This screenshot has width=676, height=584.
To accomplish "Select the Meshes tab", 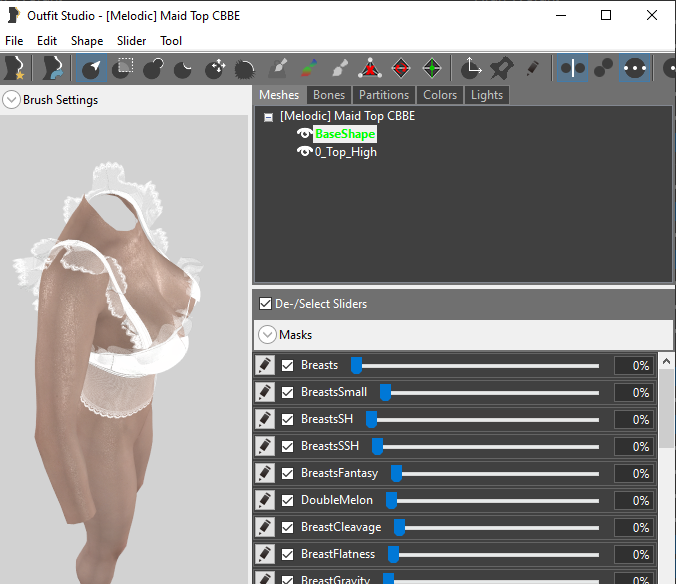I will tap(279, 95).
